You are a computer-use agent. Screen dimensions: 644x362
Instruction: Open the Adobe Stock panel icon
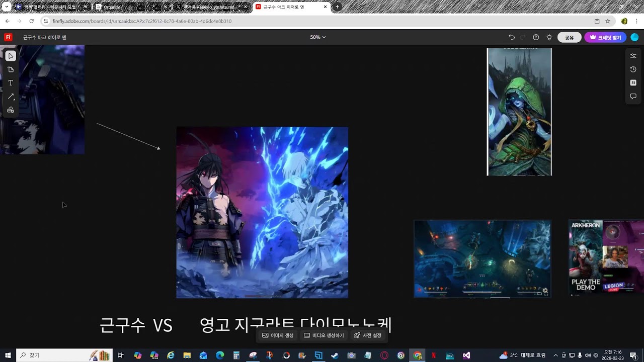point(633,83)
